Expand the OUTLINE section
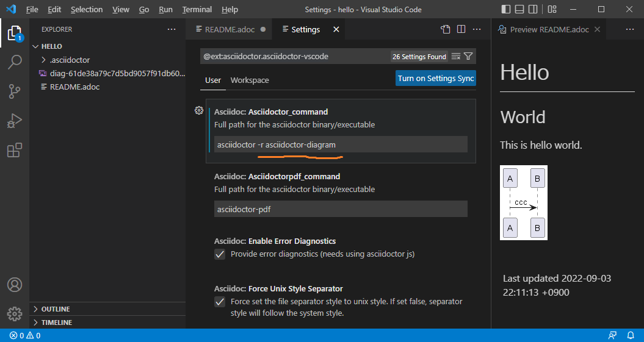The height and width of the screenshot is (342, 644). point(56,309)
